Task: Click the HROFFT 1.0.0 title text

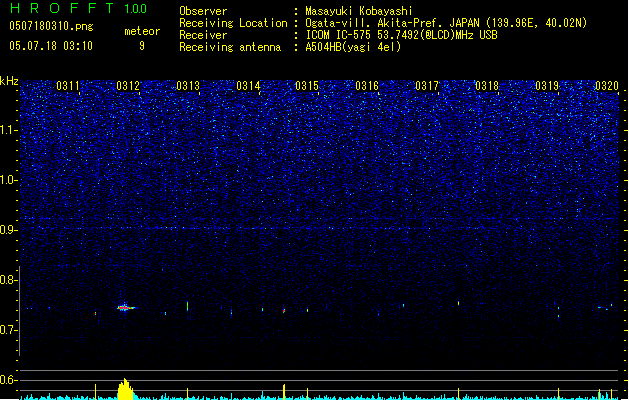Action: (x=78, y=8)
